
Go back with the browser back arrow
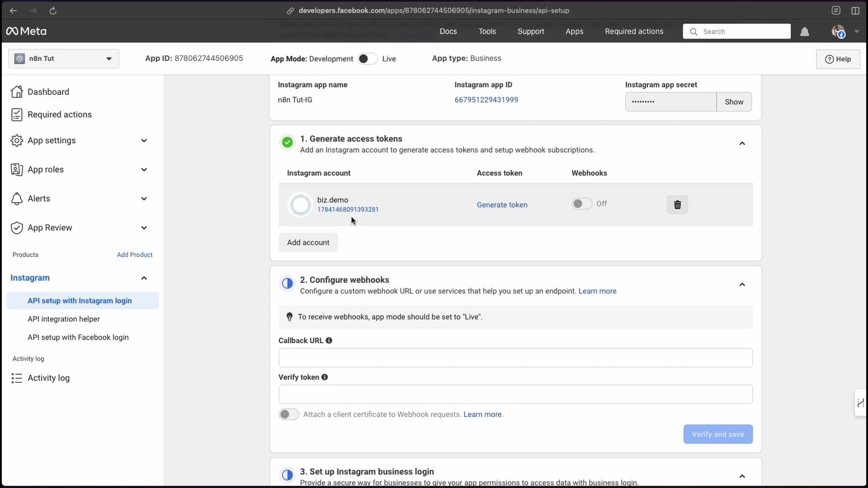click(x=13, y=10)
